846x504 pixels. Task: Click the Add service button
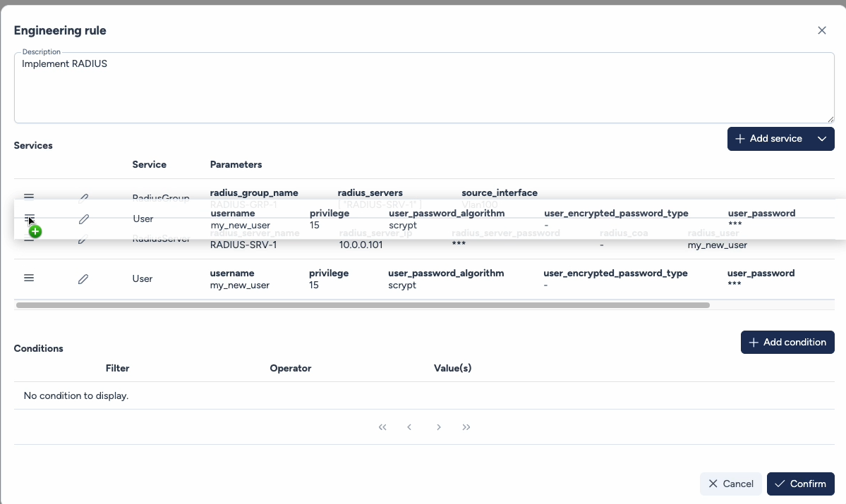768,139
